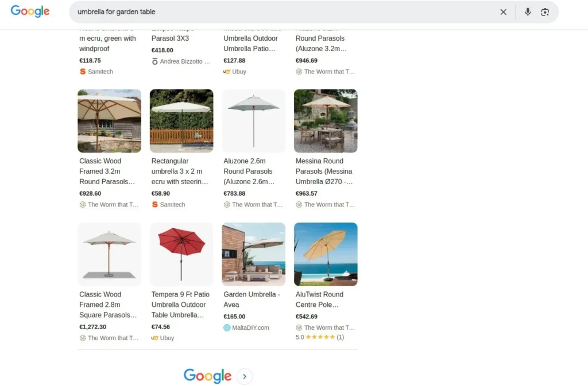Image resolution: width=588 pixels, height=386 pixels.
Task: Open the Rectangular umbrella 3 x 2 m image
Action: 181,121
